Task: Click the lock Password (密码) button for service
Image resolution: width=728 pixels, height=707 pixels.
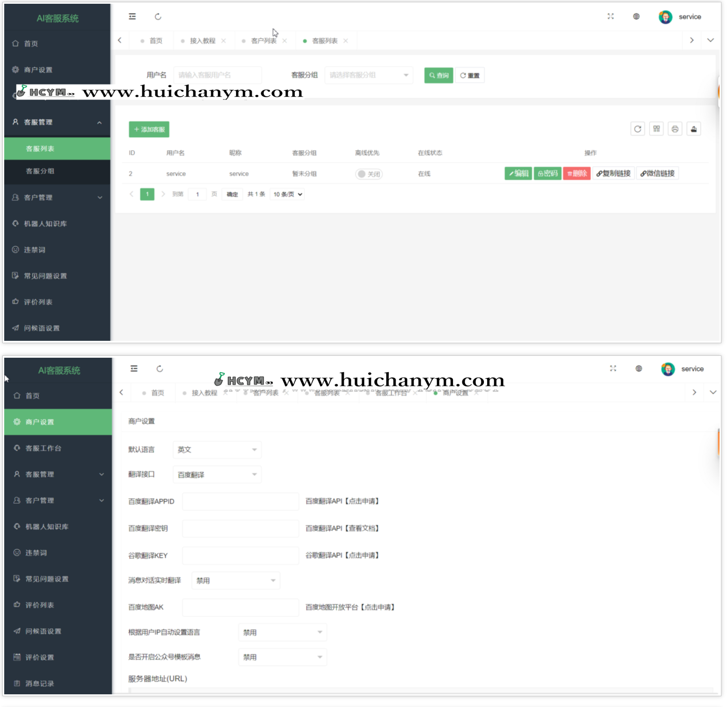Action: (x=547, y=174)
